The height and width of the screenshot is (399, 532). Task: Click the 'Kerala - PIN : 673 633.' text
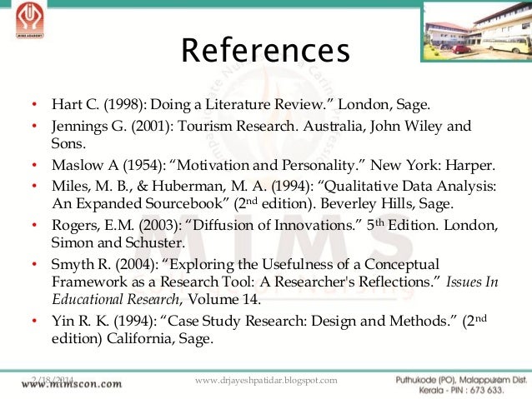coord(461,390)
